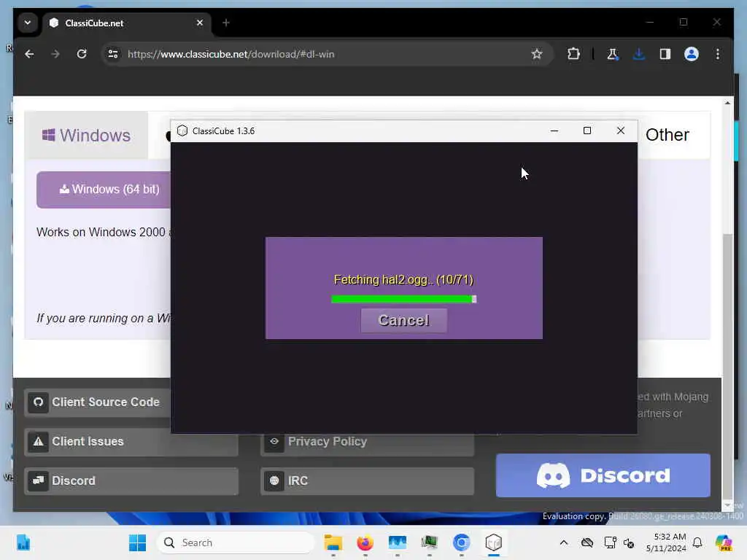
Task: Open the browser three-dot menu
Action: [x=718, y=54]
